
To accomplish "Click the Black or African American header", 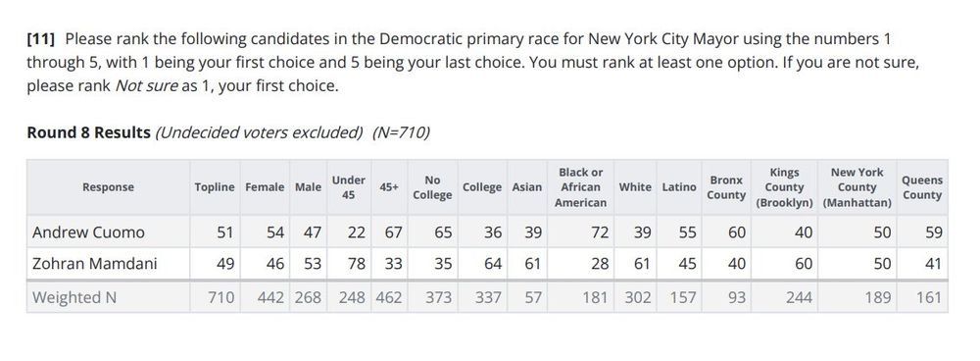I will [581, 187].
